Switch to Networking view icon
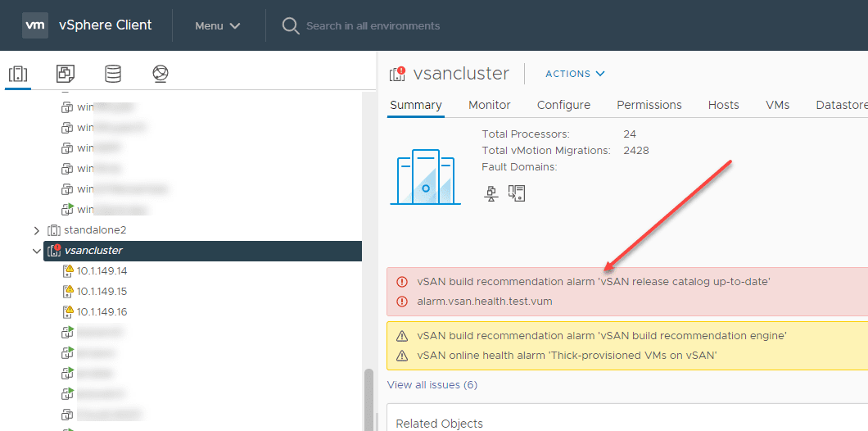The image size is (868, 431). [160, 74]
